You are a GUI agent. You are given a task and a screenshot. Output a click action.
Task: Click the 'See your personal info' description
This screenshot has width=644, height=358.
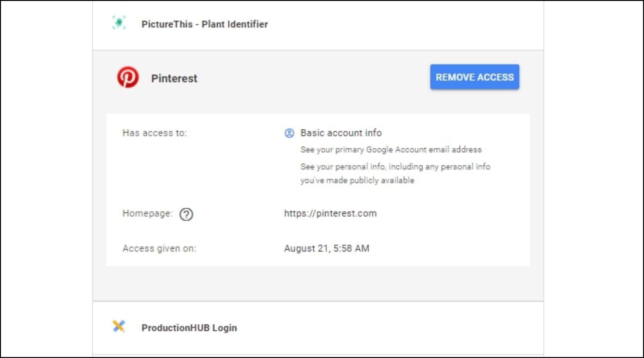click(x=395, y=167)
